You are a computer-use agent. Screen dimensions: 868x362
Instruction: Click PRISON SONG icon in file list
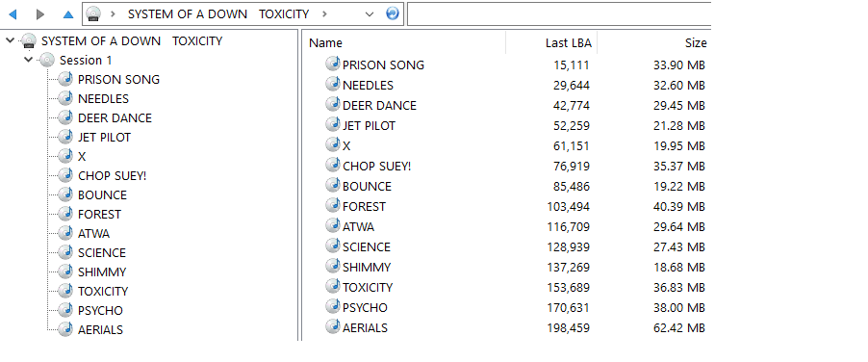coord(333,64)
